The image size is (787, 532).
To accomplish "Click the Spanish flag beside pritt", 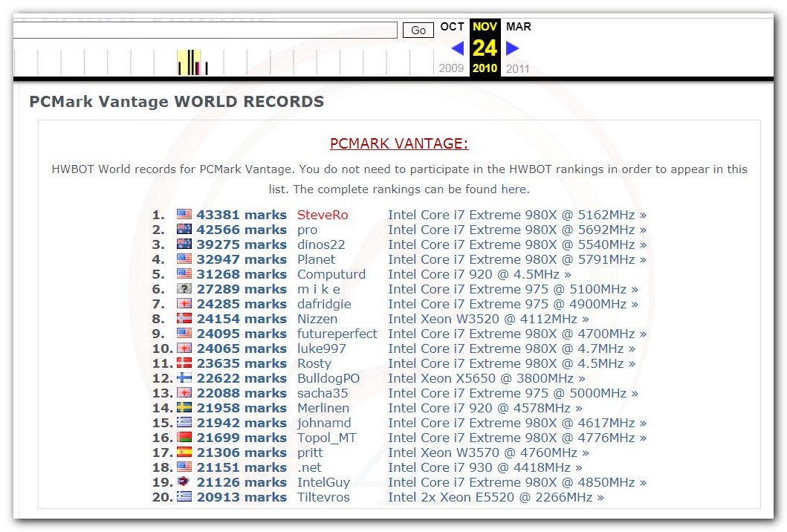I will (x=184, y=452).
